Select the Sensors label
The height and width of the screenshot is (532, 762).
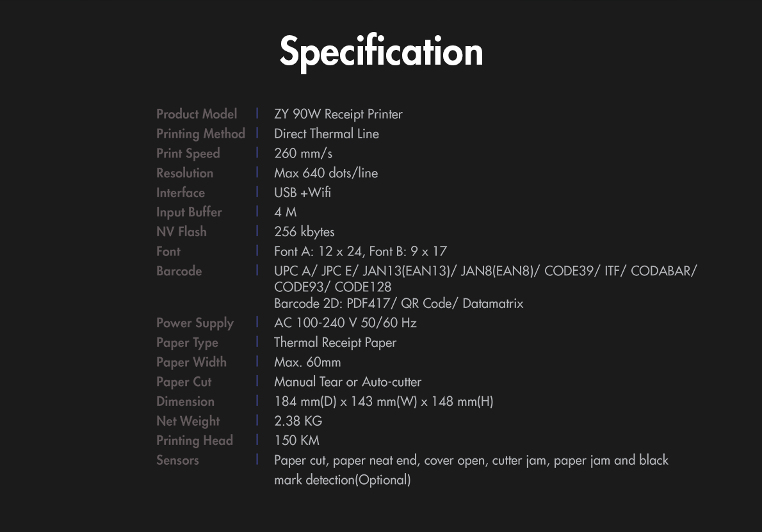(x=177, y=460)
